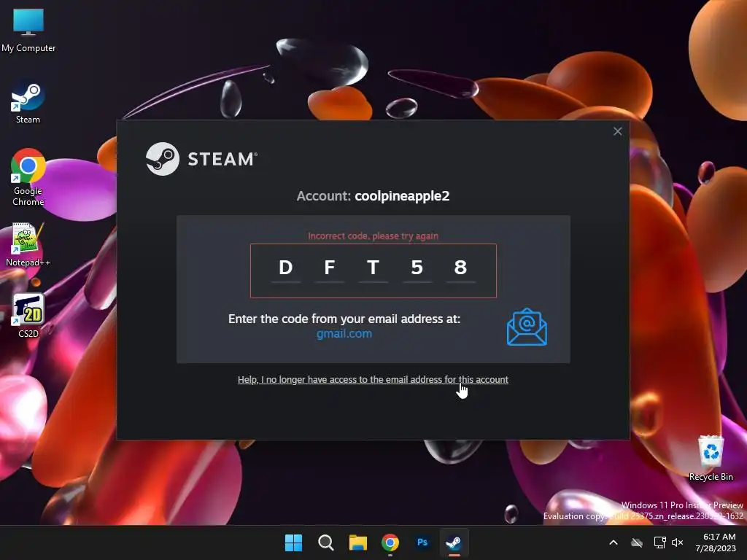The height and width of the screenshot is (560, 747).
Task: Click the cloud sync tray icon
Action: pyautogui.click(x=637, y=542)
